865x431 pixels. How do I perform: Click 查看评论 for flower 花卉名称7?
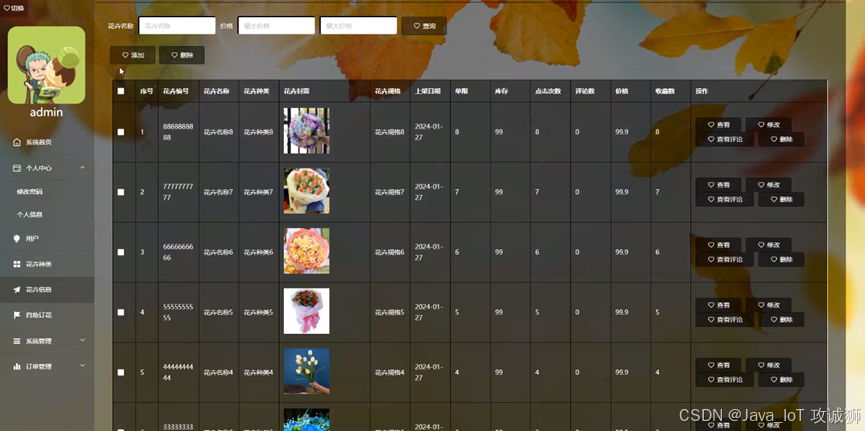pos(724,199)
